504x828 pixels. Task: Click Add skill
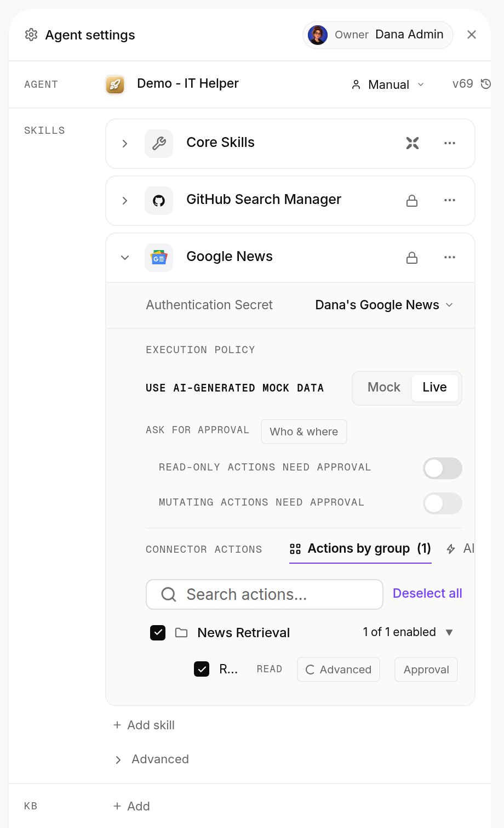pos(144,725)
